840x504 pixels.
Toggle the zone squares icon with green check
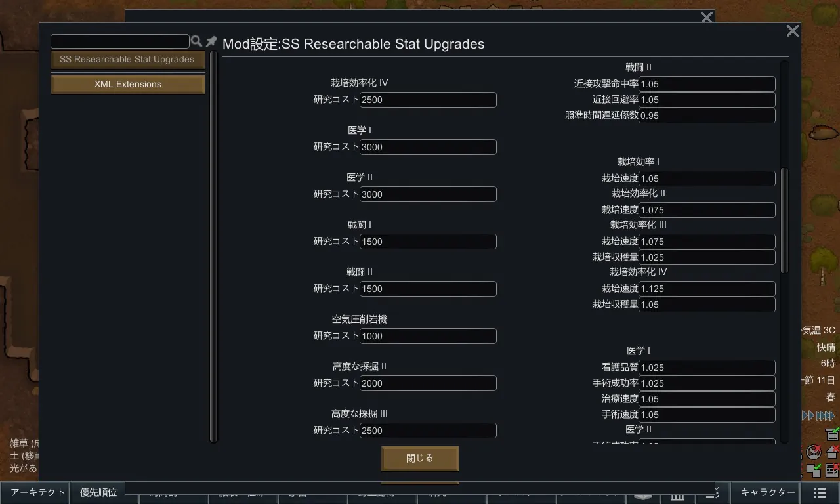814,470
